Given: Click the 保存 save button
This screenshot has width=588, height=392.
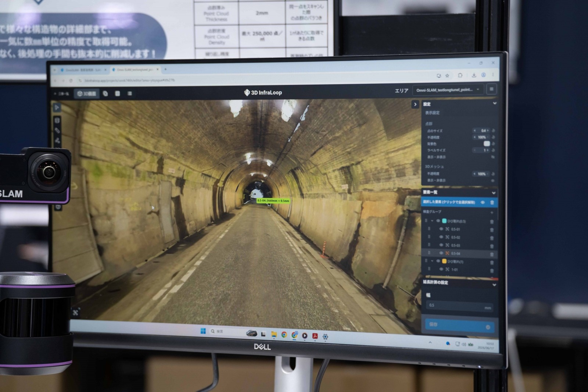Looking at the screenshot, I should tap(459, 326).
